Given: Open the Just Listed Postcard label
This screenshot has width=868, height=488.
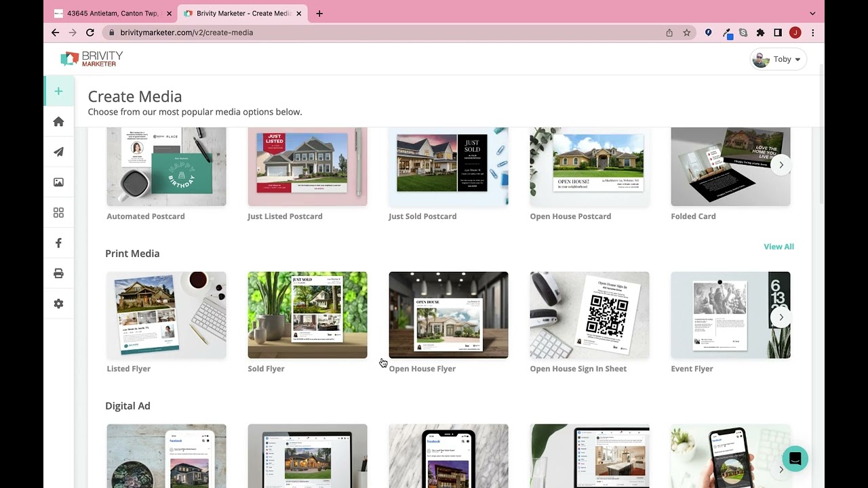Looking at the screenshot, I should tap(285, 216).
